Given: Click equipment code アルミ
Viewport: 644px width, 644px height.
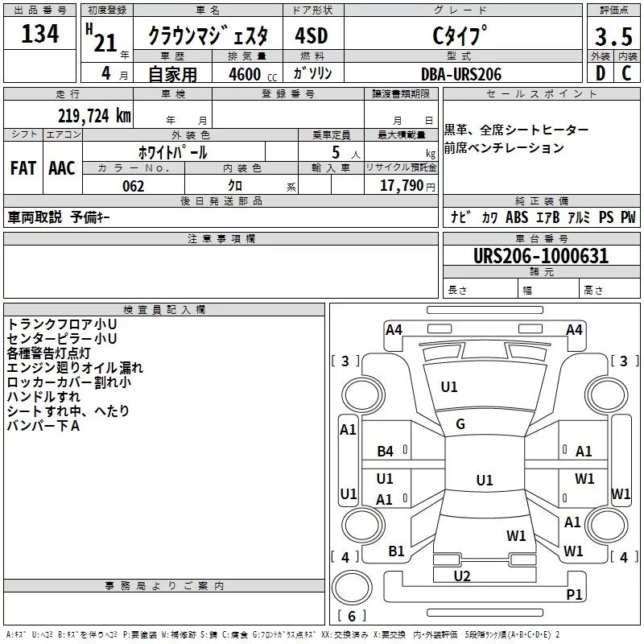Looking at the screenshot, I should [578, 217].
